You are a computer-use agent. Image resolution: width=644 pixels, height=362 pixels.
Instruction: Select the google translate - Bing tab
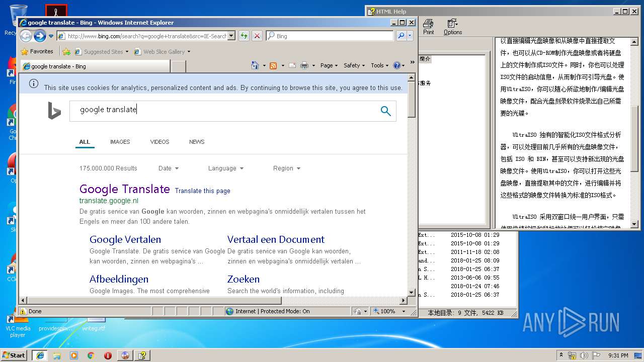click(x=95, y=66)
